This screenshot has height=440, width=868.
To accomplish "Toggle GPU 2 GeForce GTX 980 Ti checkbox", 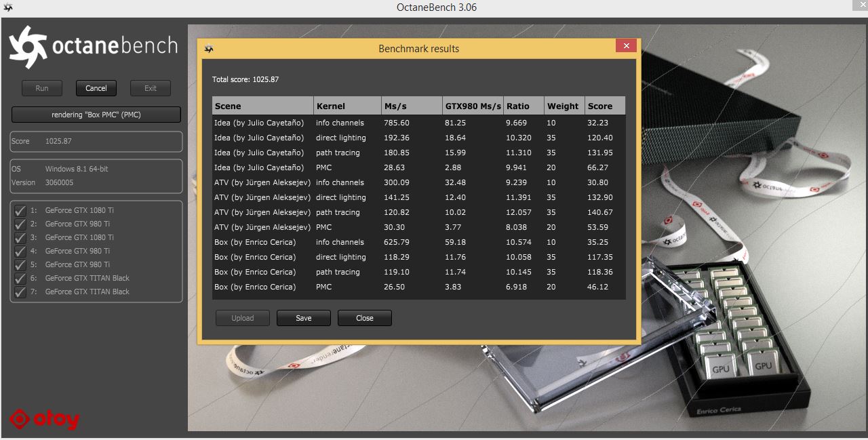I will pyautogui.click(x=20, y=224).
